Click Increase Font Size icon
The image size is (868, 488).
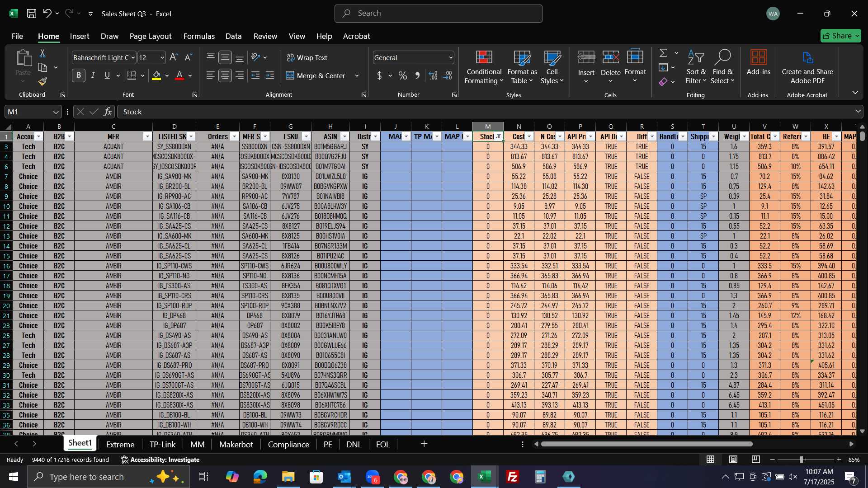click(174, 57)
